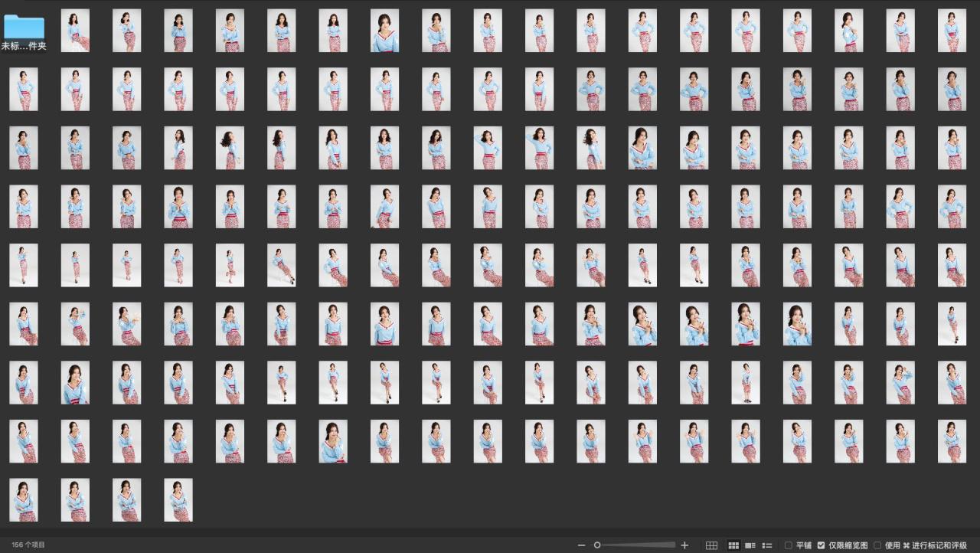Click the zoom out minus icon

point(582,545)
